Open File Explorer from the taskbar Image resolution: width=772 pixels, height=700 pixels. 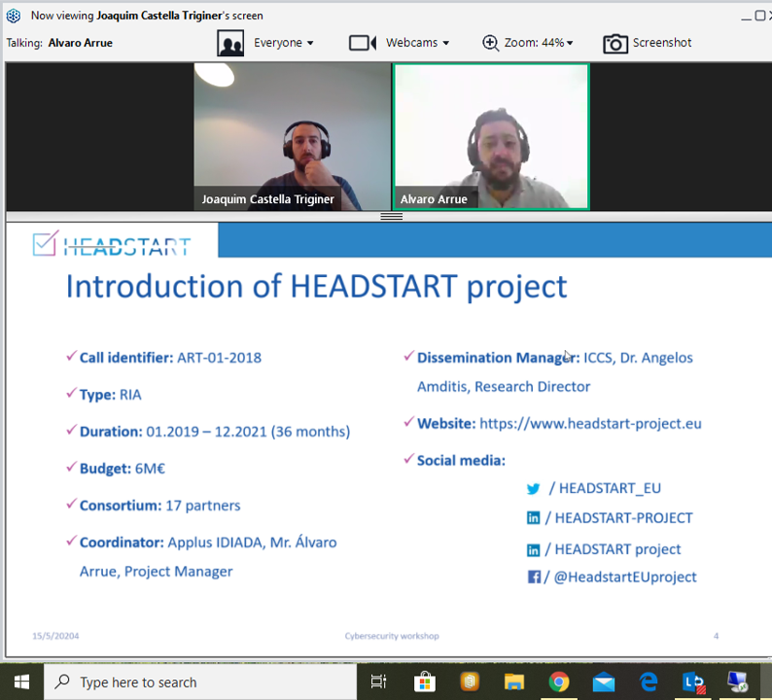[x=514, y=682]
